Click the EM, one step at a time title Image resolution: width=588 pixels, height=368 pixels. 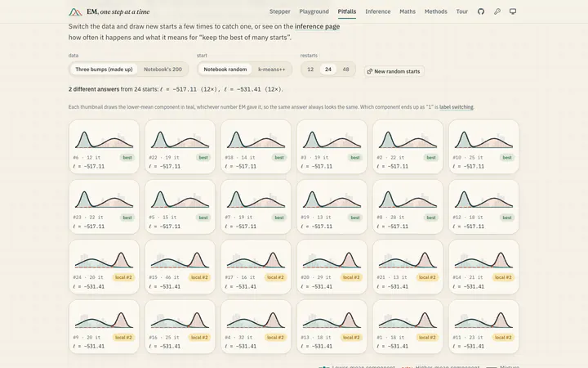118,11
